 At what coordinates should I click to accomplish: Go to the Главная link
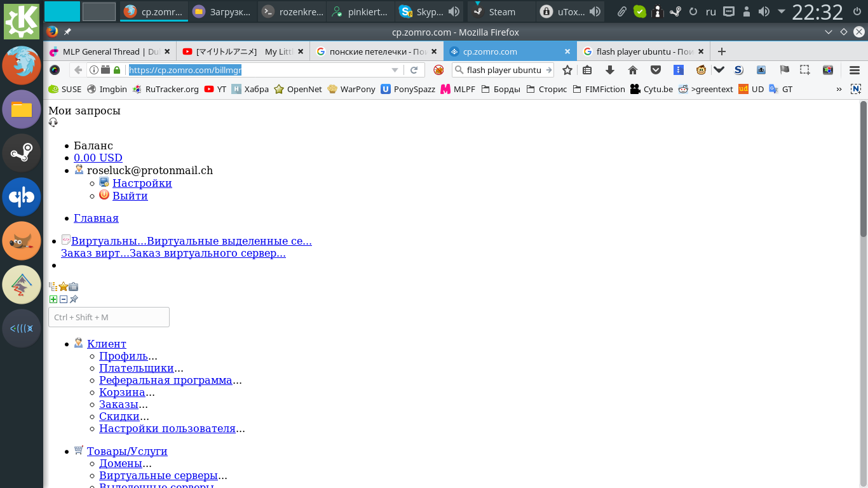click(x=96, y=218)
